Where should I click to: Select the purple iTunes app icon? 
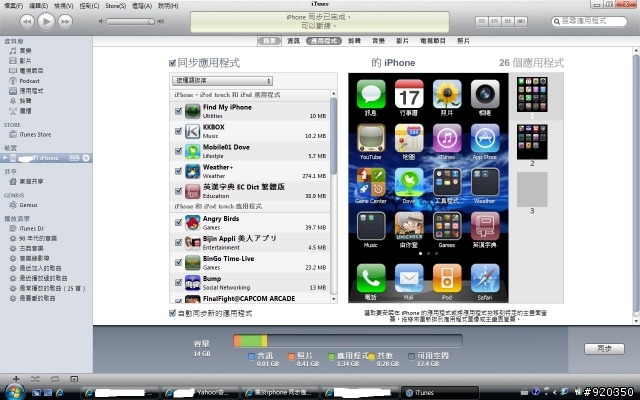pos(447,138)
